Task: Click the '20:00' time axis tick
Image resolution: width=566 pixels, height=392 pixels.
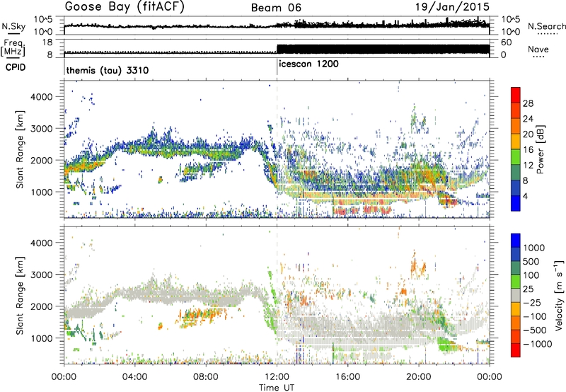Action: (x=419, y=377)
